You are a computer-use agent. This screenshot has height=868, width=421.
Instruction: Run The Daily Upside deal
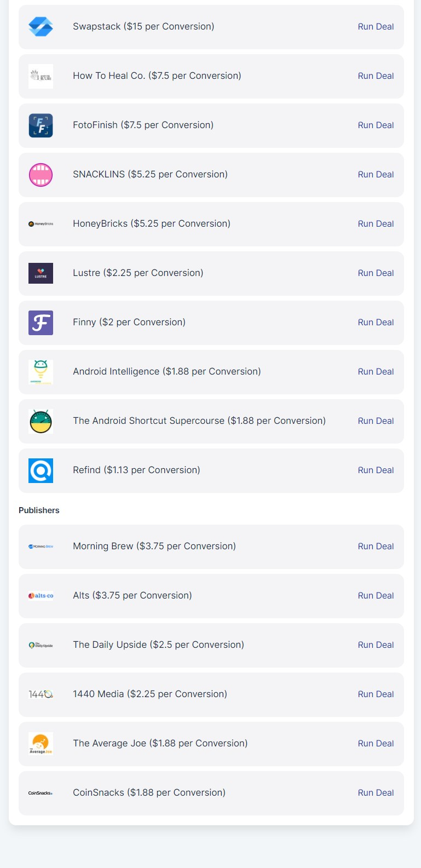(376, 645)
